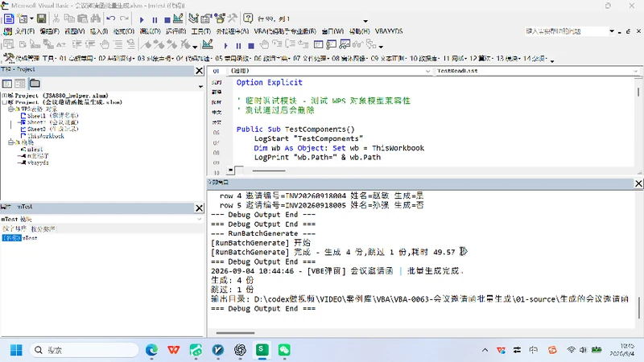Image resolution: width=644 pixels, height=362 pixels.
Task: Toggle Design Mode in the top toolbar
Action: (x=178, y=19)
